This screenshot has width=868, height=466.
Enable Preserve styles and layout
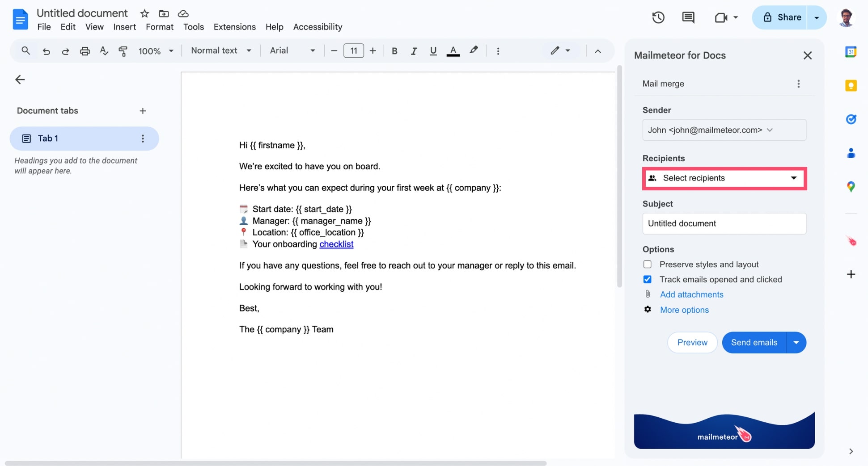tap(647, 264)
